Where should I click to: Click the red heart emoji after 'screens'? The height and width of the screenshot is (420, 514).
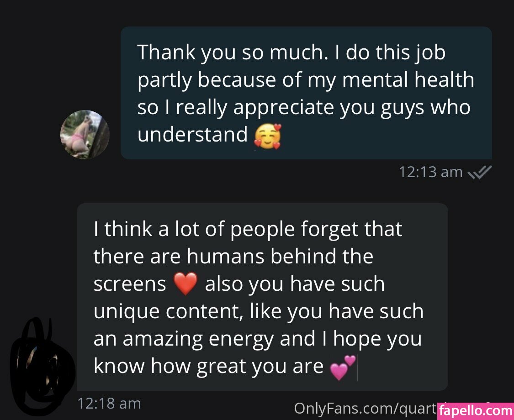185,283
